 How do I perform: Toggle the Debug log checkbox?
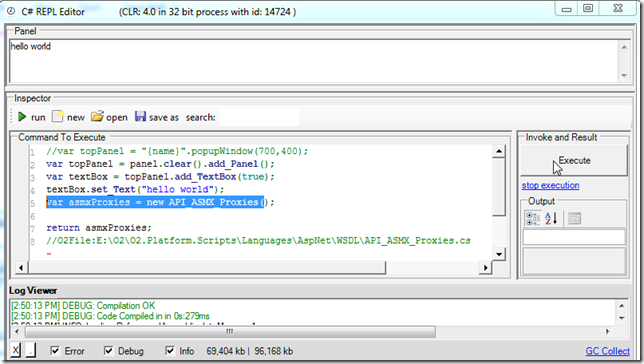[x=108, y=350]
